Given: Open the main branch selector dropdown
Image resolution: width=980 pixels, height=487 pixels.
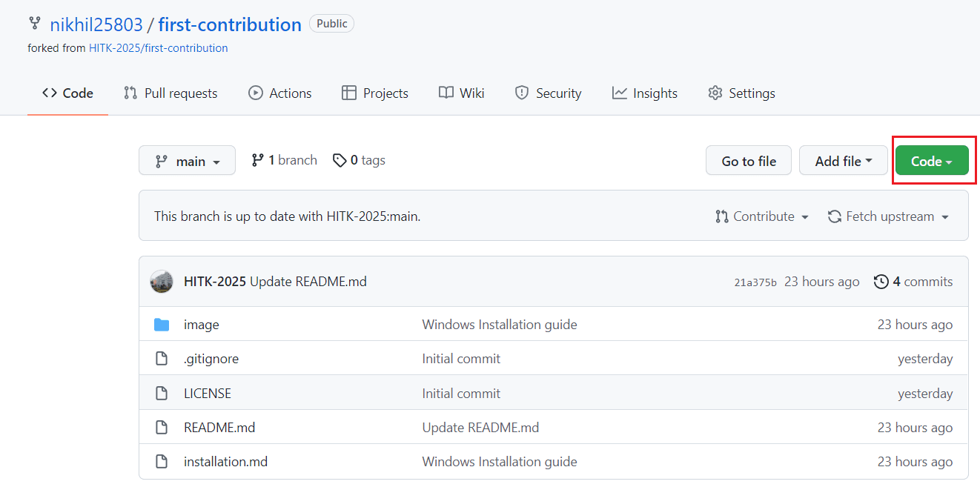Looking at the screenshot, I should tap(187, 161).
